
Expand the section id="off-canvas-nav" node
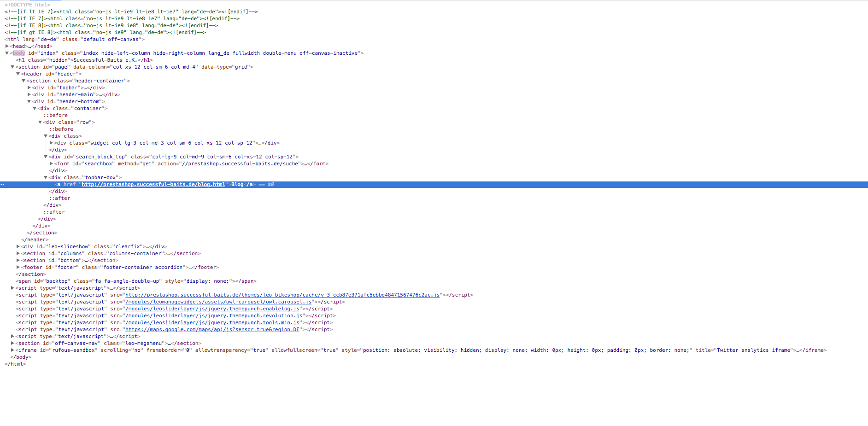point(12,343)
